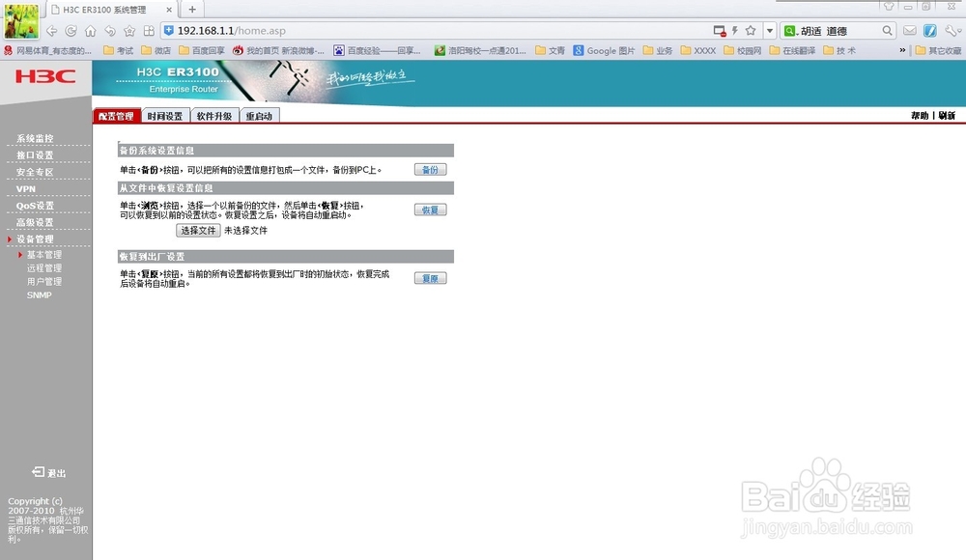Image resolution: width=966 pixels, height=560 pixels.
Task: Expand bookmarks overflow chevron
Action: [x=902, y=50]
